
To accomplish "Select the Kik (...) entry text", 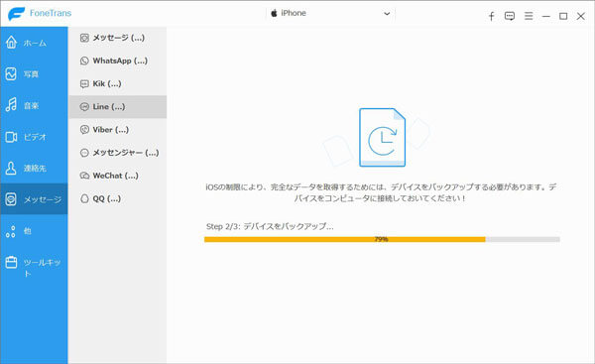I will pos(107,84).
